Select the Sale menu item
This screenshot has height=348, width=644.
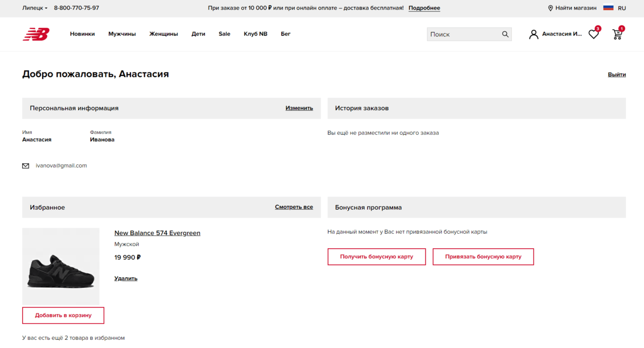224,34
